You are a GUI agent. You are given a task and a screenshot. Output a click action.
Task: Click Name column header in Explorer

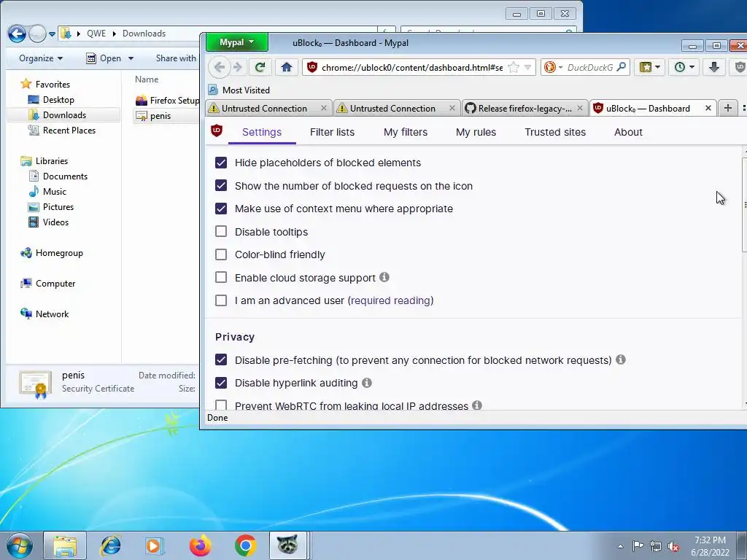click(x=146, y=79)
